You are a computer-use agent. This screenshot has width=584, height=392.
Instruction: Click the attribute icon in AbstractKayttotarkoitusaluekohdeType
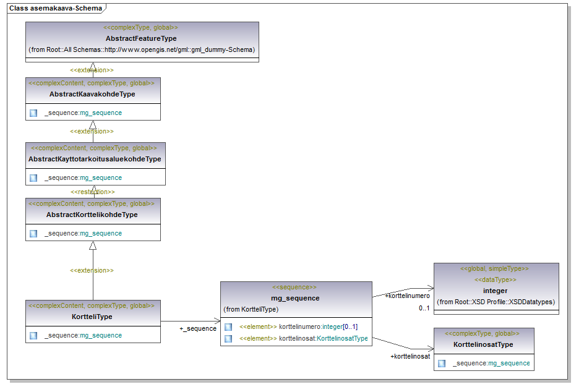point(33,178)
